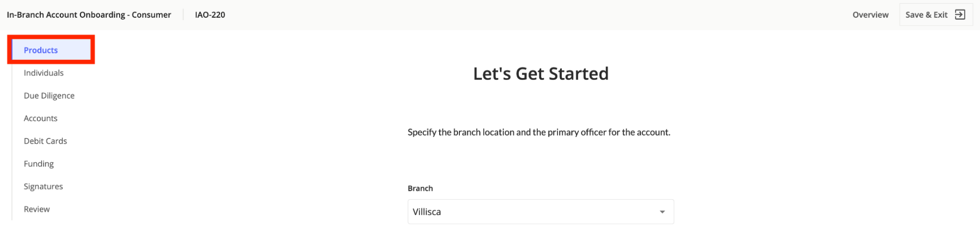Click the vertical sidebar progress line
This screenshot has width=980, height=235.
[x=12, y=130]
